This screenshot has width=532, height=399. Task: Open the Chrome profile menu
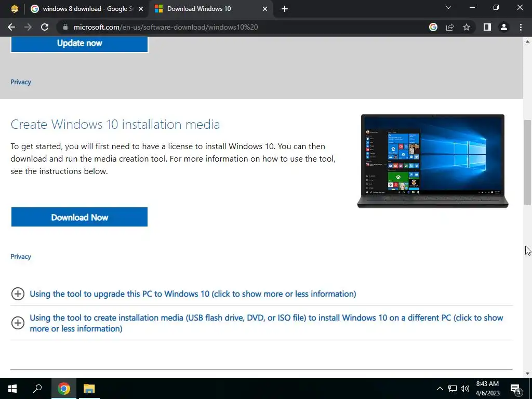coord(504,27)
